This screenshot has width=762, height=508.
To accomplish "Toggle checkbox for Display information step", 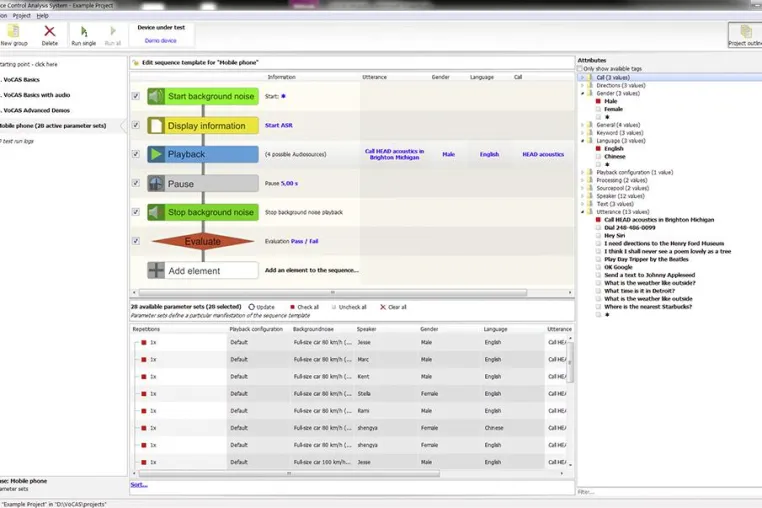I will [136, 125].
